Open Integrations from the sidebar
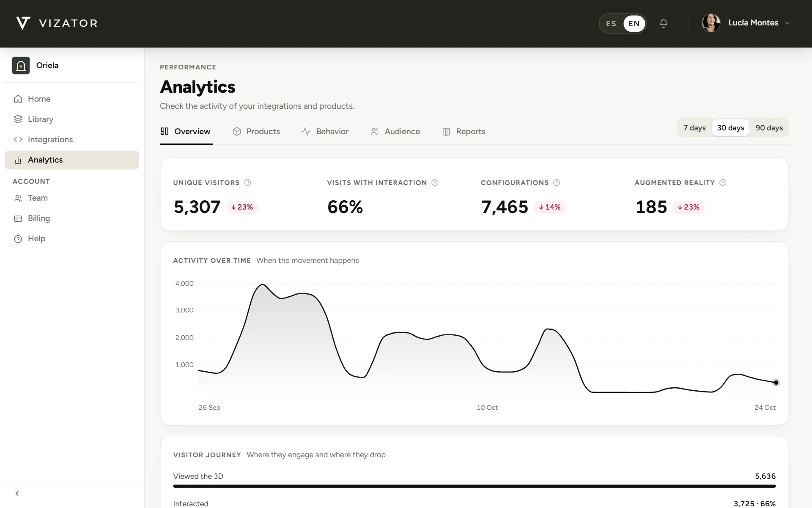Screen dimensions: 812x508 tap(72, 140)
